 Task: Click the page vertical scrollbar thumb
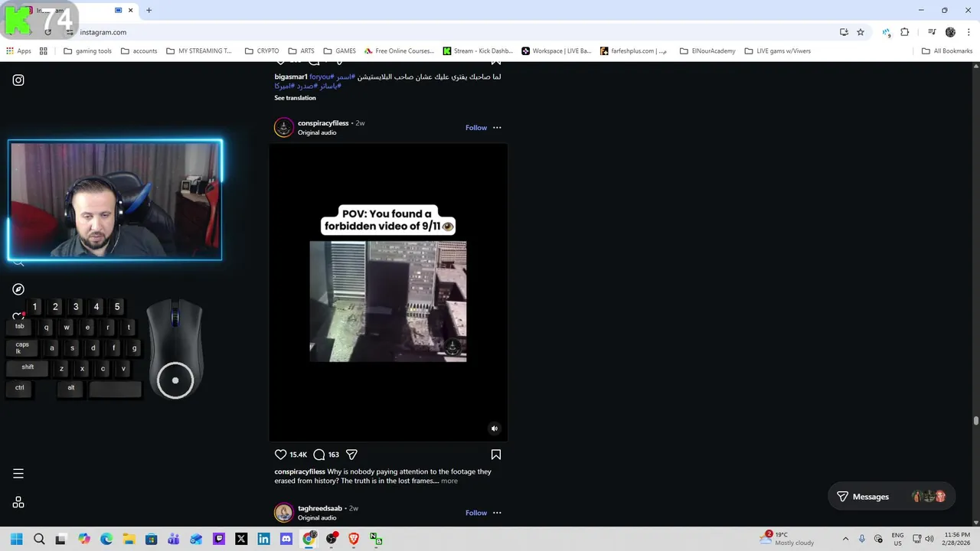coord(975,421)
